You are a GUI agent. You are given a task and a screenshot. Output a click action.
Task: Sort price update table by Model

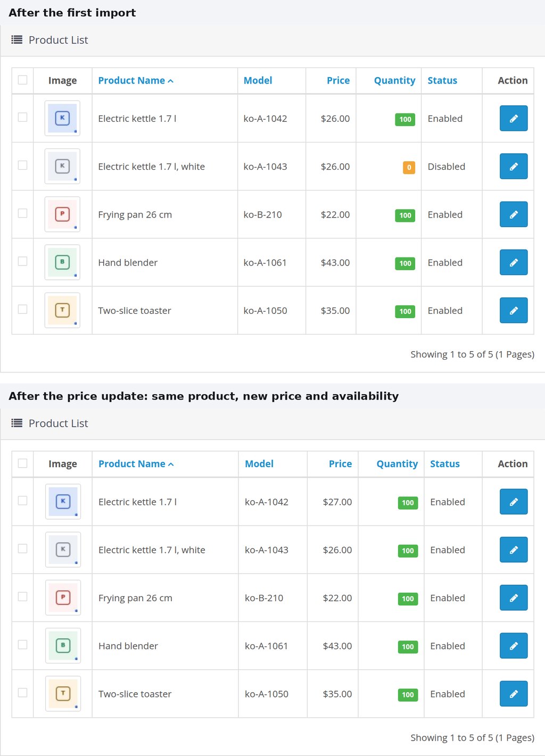[259, 464]
